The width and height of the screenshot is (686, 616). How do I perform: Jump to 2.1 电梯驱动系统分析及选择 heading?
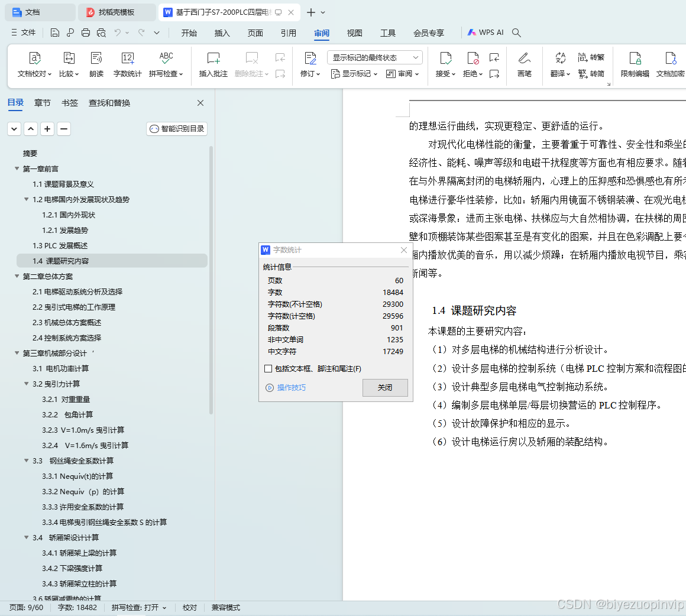pyautogui.click(x=77, y=292)
